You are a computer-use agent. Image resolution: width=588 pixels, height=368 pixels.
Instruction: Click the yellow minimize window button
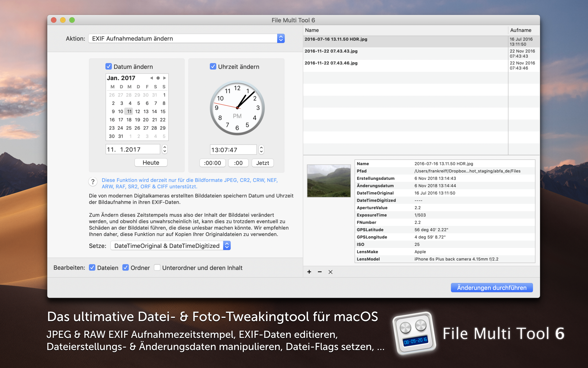point(63,20)
